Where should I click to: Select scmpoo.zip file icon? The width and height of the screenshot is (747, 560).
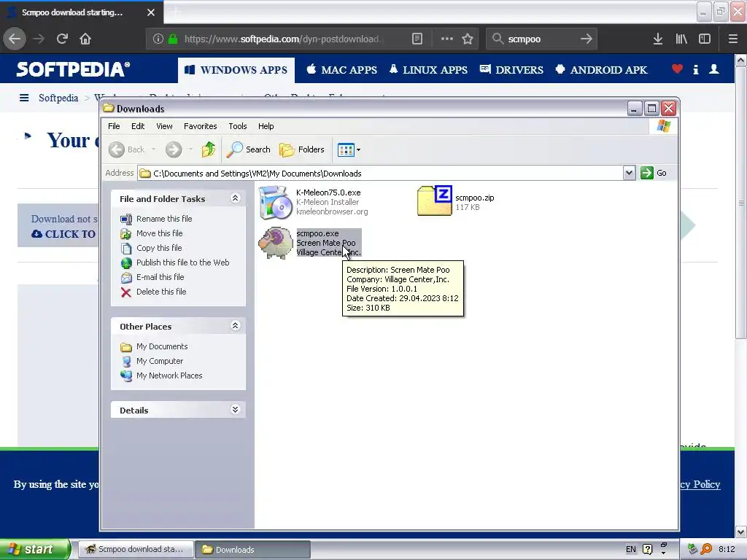(x=435, y=201)
